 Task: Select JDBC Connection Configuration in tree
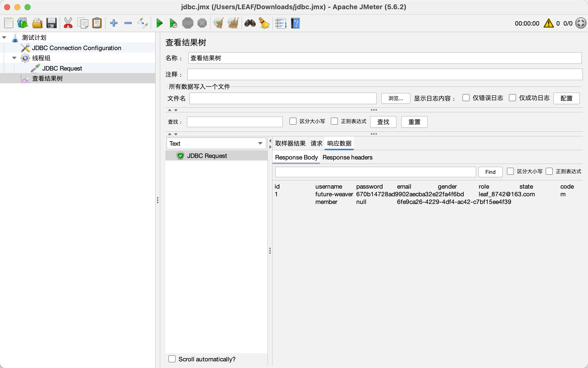click(x=77, y=48)
